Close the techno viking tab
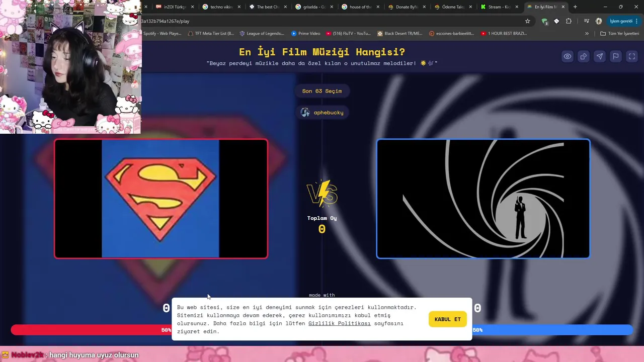The height and width of the screenshot is (362, 644). tap(239, 7)
